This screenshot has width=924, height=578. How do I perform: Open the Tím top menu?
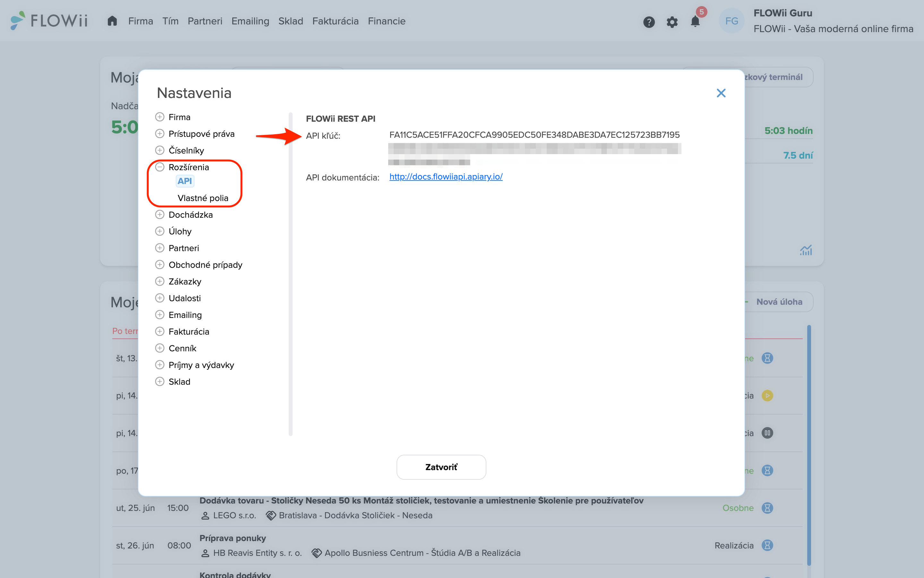(x=170, y=21)
